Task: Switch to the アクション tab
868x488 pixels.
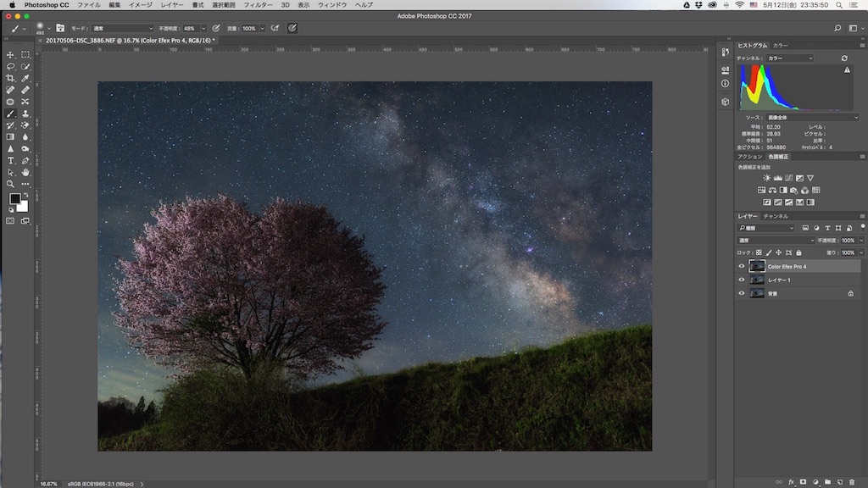Action: 749,157
